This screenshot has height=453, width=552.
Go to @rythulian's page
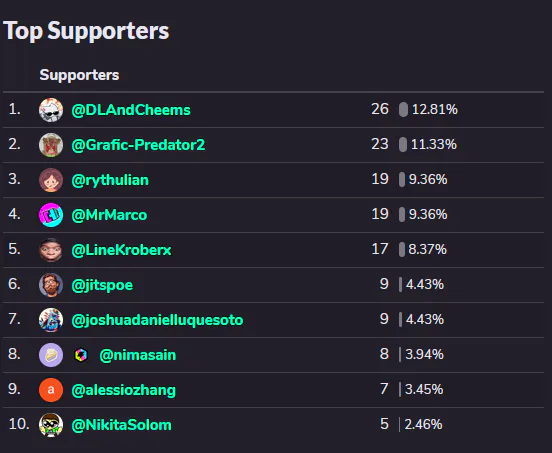[110, 180]
